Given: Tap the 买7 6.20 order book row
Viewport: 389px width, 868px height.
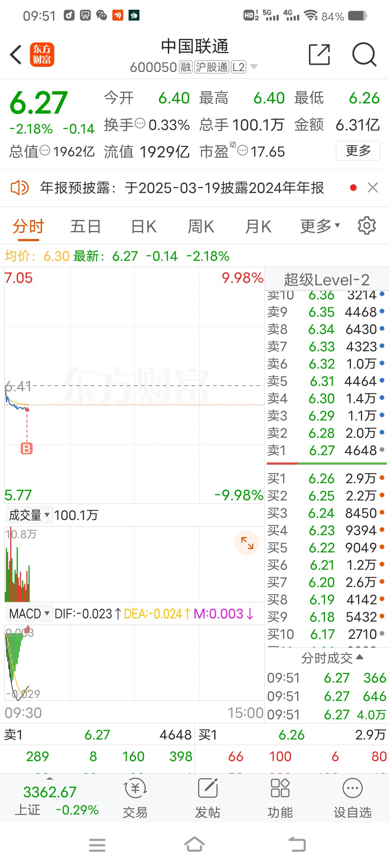Looking at the screenshot, I should (326, 582).
